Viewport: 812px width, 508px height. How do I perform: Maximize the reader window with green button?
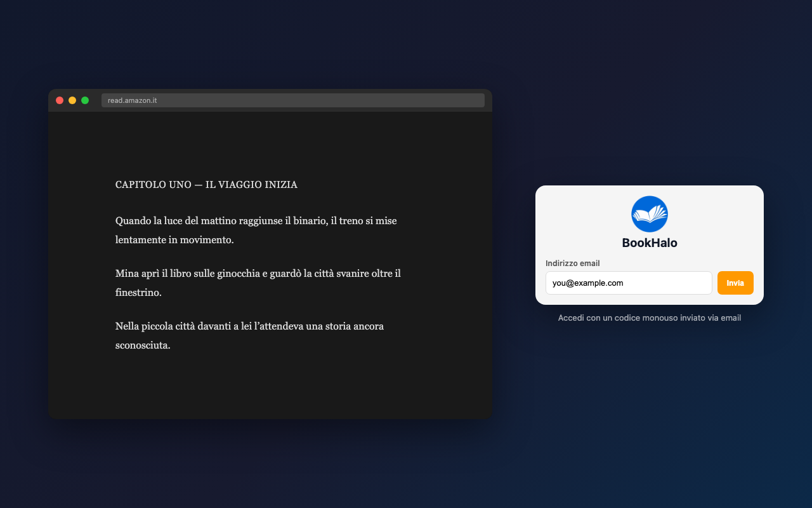(85, 100)
